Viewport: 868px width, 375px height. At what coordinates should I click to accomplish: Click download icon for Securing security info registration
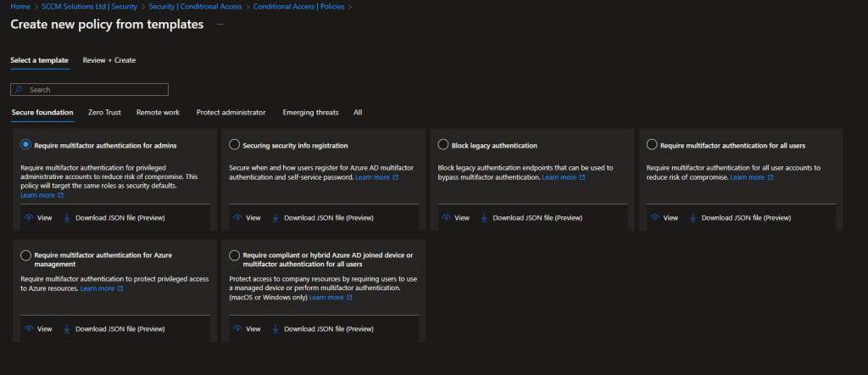coord(275,218)
